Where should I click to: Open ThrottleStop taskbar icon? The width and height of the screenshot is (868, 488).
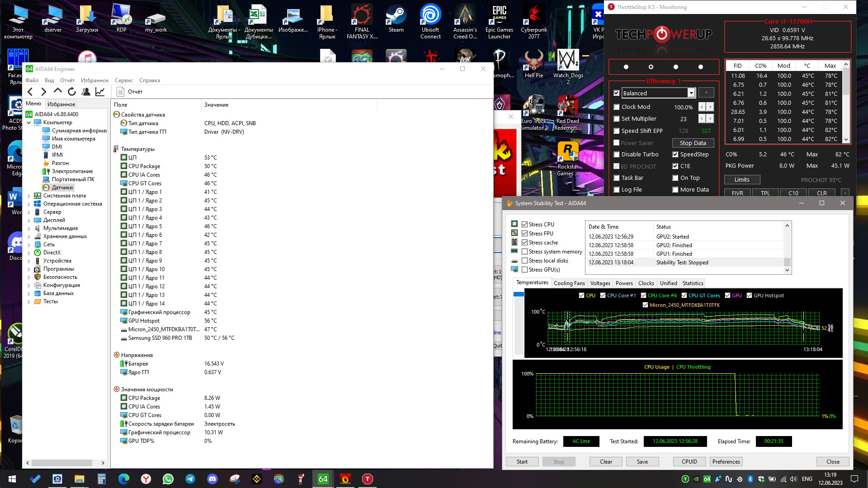coord(368,479)
